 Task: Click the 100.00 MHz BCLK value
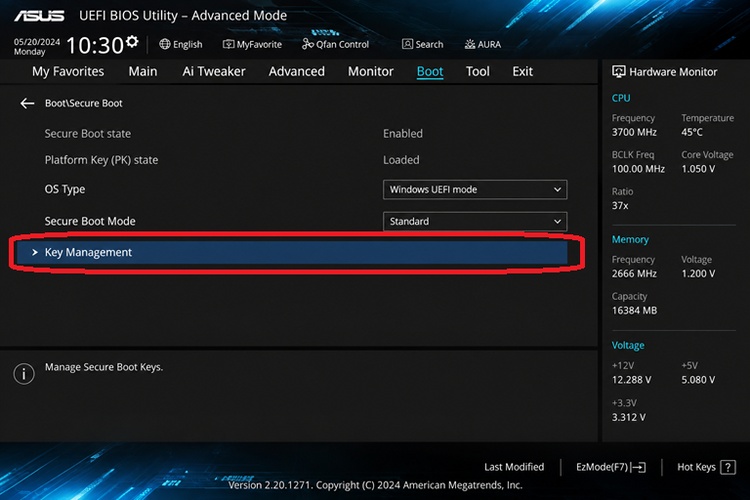(x=638, y=169)
